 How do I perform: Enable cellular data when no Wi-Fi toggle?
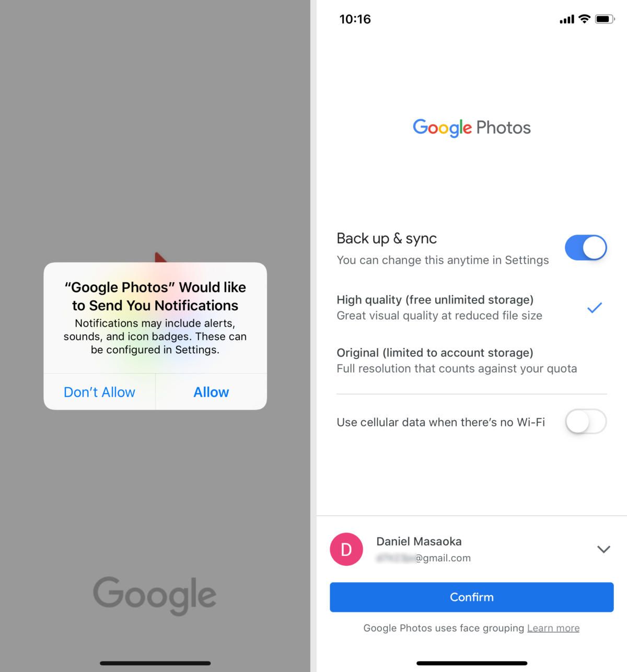[x=586, y=422]
